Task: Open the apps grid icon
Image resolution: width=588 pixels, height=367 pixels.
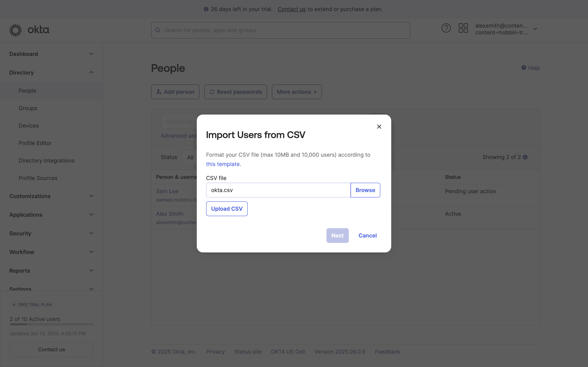Action: (x=463, y=28)
